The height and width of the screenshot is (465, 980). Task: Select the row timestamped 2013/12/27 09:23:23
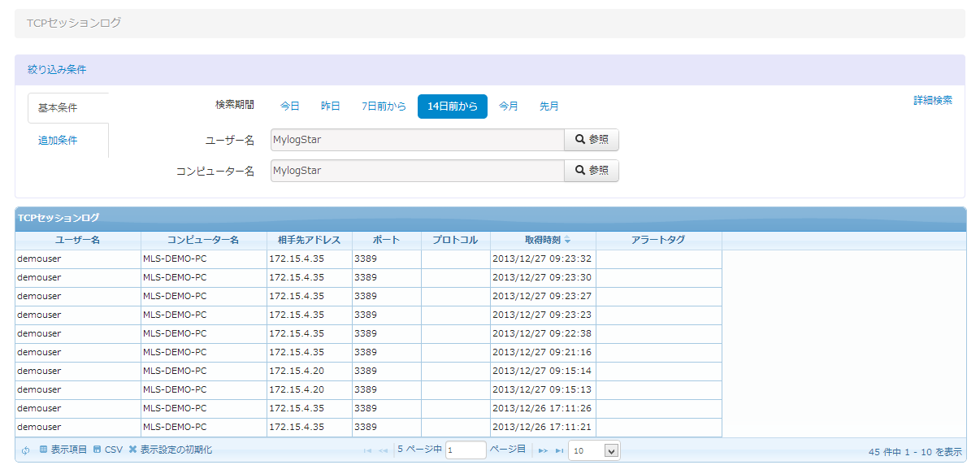(x=369, y=315)
